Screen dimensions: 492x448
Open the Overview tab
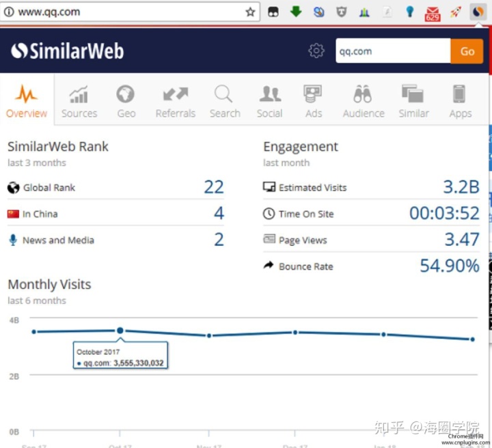pos(27,100)
